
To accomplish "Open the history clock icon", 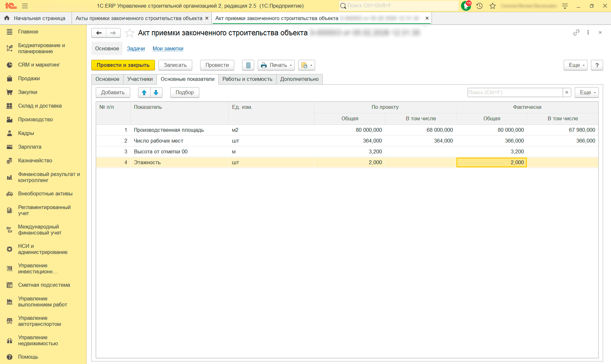I will click(480, 6).
